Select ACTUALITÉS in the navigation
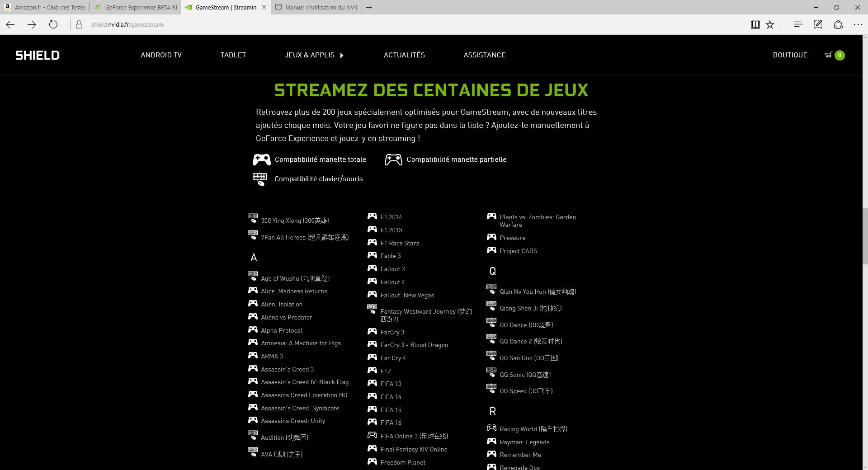Viewport: 868px width, 470px height. [x=404, y=55]
